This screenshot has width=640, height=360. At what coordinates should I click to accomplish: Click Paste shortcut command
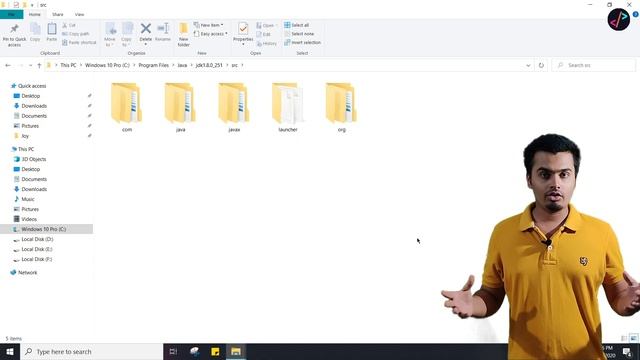(79, 42)
